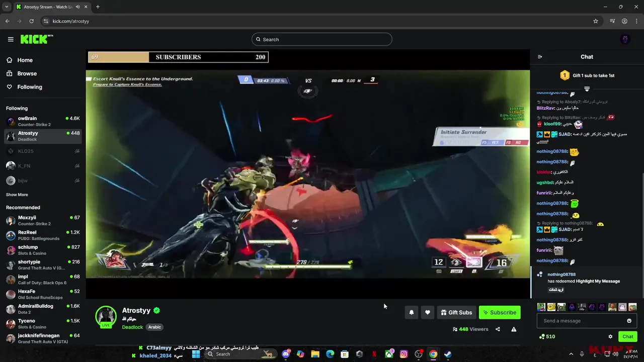Click the Deadlock category link

click(132, 327)
